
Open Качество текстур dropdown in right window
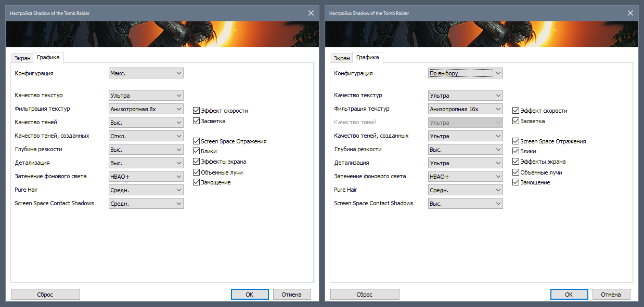tap(466, 96)
